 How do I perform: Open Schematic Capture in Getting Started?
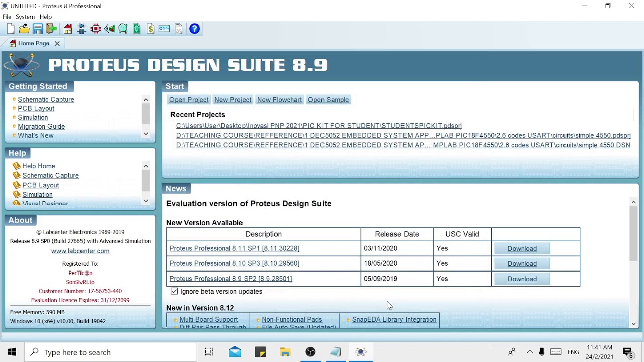[x=46, y=99]
